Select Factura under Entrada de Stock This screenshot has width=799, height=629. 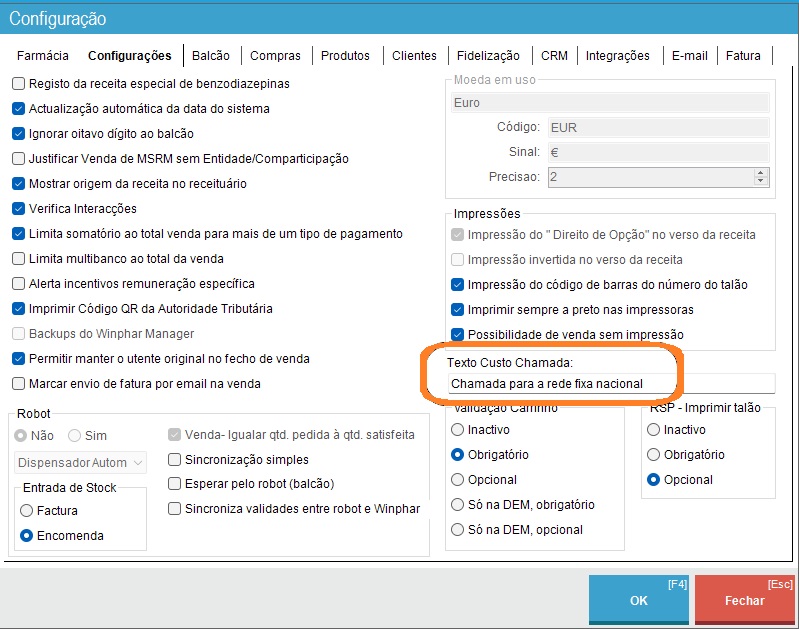(x=27, y=511)
